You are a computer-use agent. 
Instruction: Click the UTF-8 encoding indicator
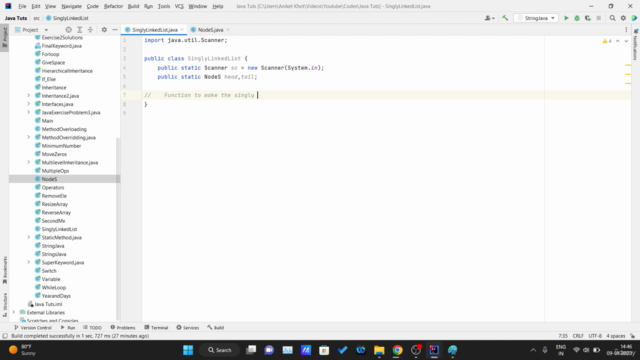[x=595, y=336]
